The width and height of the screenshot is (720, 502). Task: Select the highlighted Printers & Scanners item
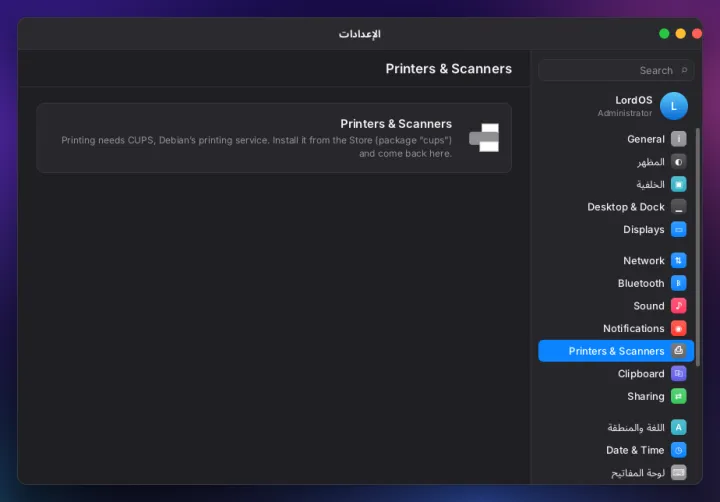point(616,351)
